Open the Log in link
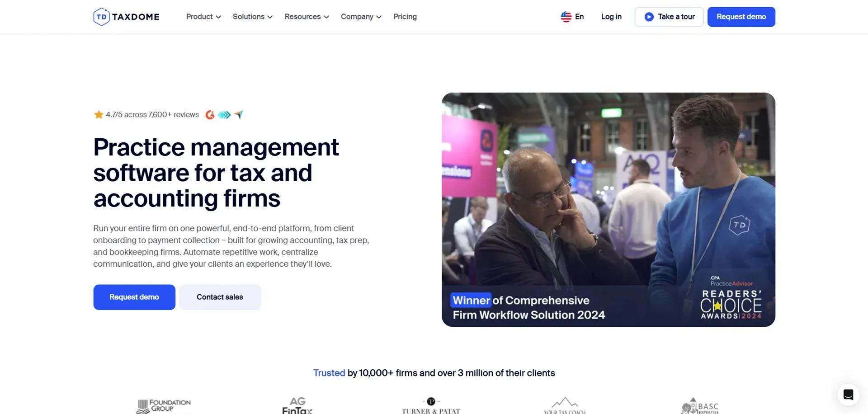The width and height of the screenshot is (868, 414). [x=611, y=16]
